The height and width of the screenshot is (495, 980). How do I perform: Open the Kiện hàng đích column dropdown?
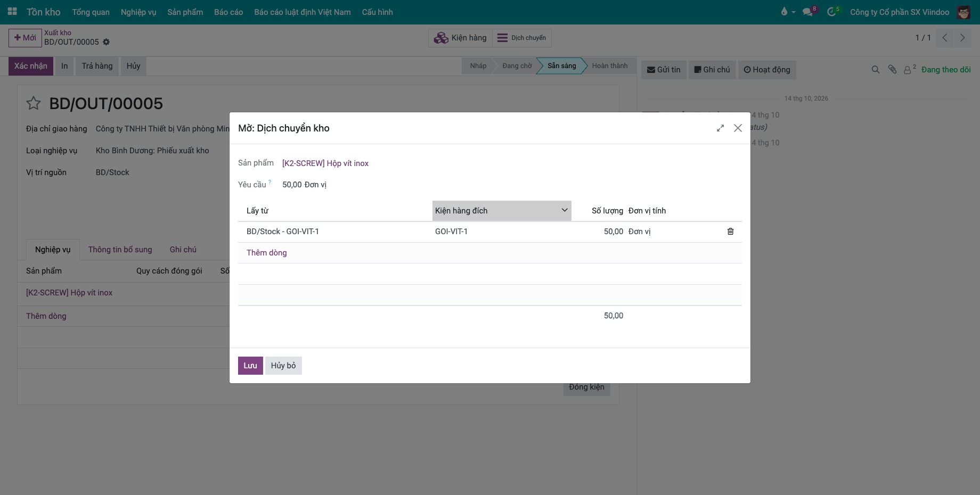coord(564,210)
